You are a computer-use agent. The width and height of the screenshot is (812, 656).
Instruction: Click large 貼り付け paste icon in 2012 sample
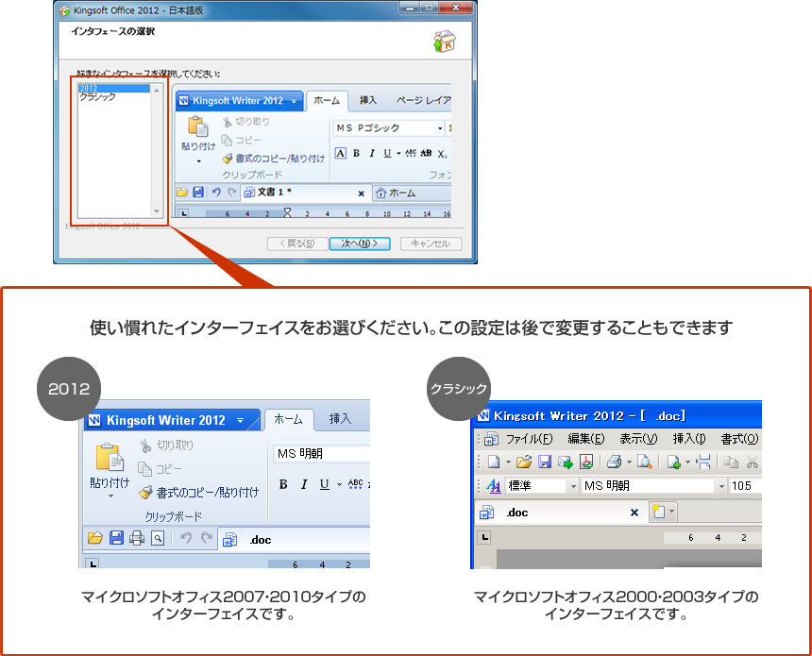(x=110, y=457)
